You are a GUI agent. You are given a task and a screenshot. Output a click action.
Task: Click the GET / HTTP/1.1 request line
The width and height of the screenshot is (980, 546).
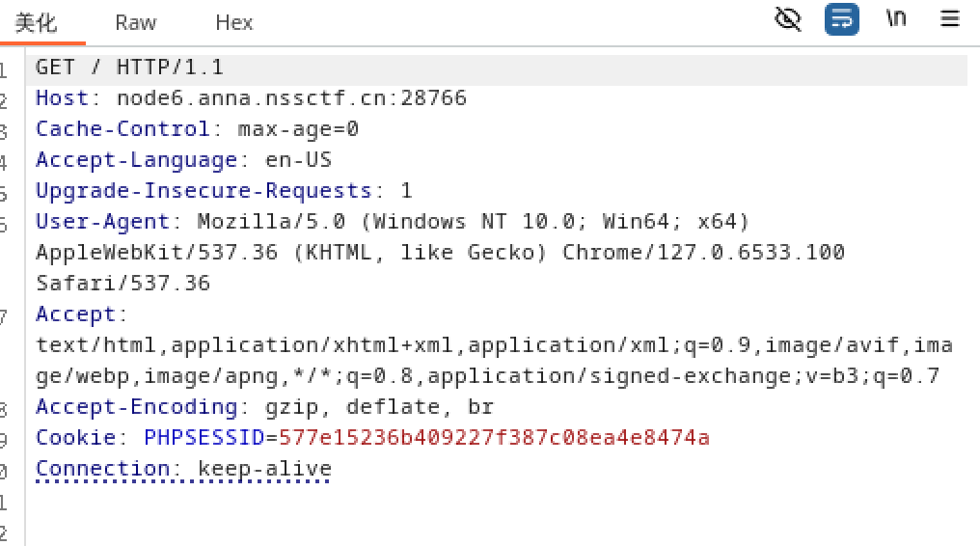coord(129,68)
